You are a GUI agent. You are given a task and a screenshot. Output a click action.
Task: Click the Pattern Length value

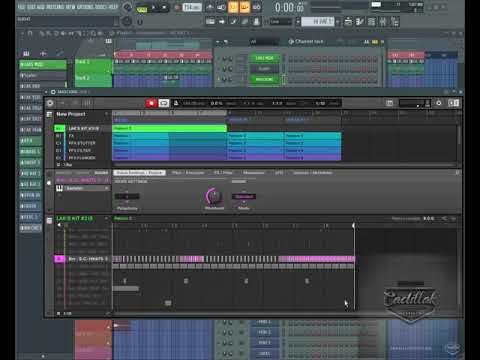point(429,219)
